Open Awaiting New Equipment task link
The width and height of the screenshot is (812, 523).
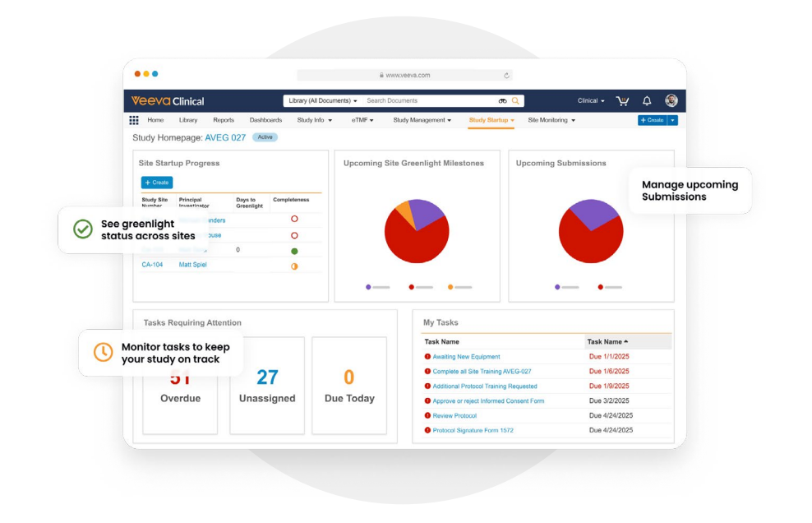(466, 357)
